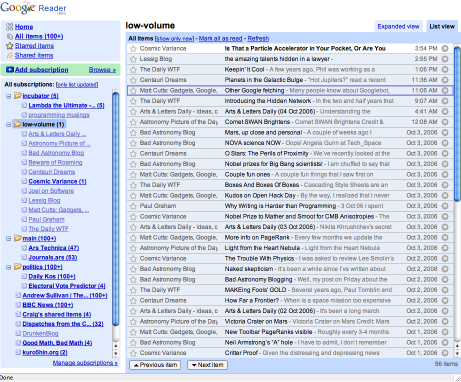
Task: Switch to Expanded view tab
Action: tap(398, 26)
